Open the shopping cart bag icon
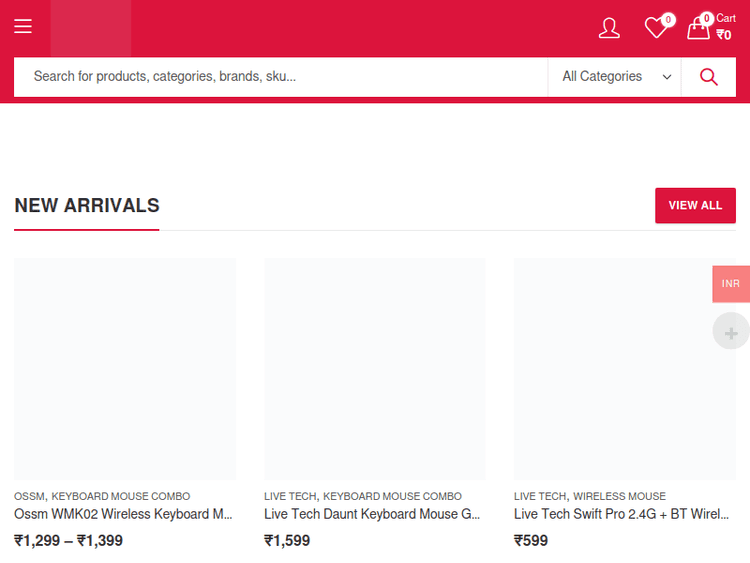750x563 pixels. [x=698, y=28]
